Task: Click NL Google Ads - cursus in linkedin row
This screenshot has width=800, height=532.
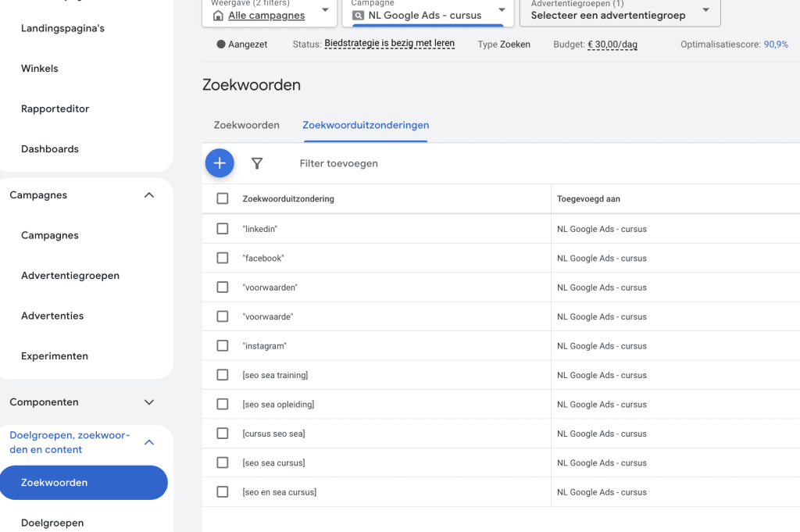Action: point(602,229)
